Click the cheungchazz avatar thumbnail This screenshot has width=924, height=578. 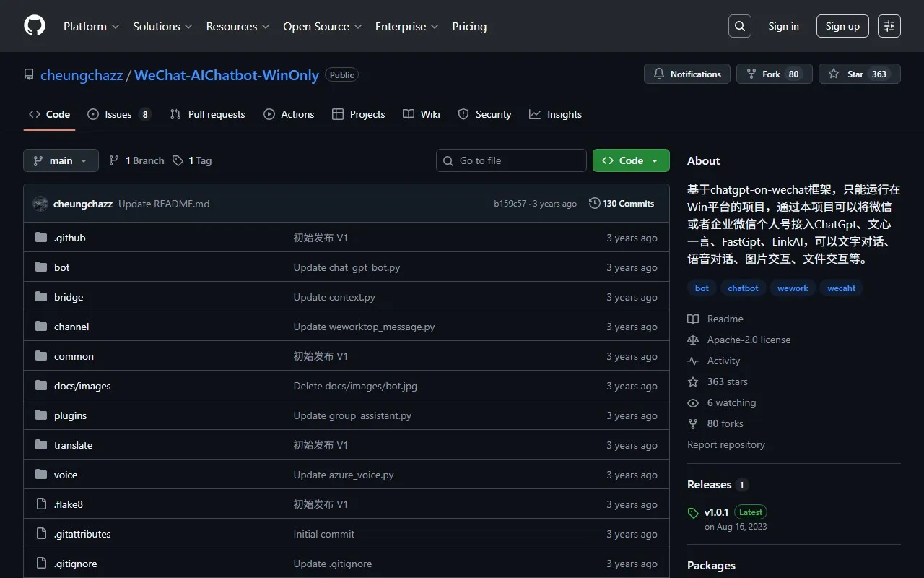[40, 204]
